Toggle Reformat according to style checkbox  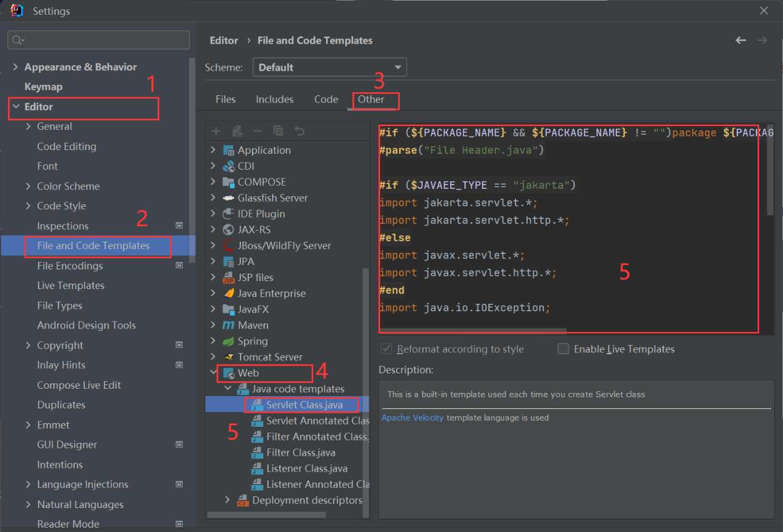click(387, 349)
